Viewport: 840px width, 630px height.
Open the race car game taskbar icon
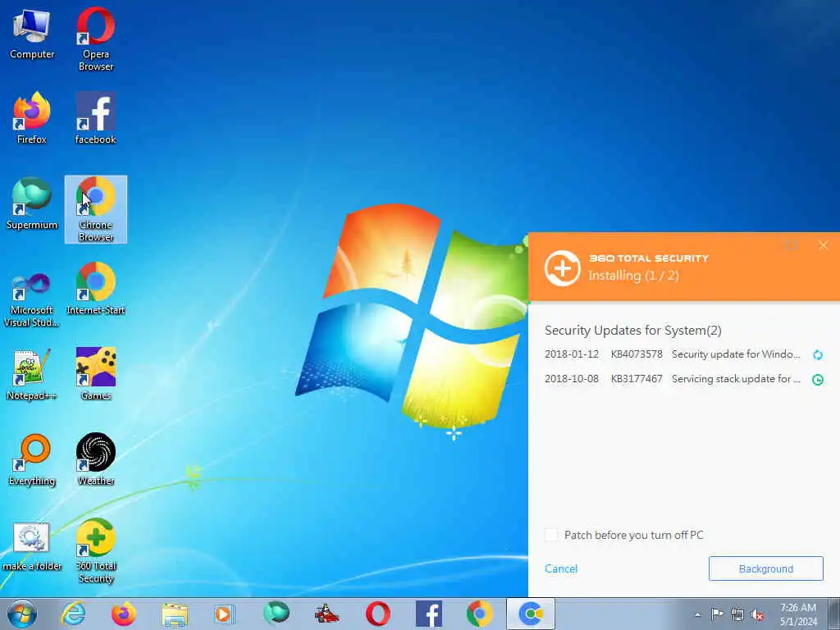(326, 614)
